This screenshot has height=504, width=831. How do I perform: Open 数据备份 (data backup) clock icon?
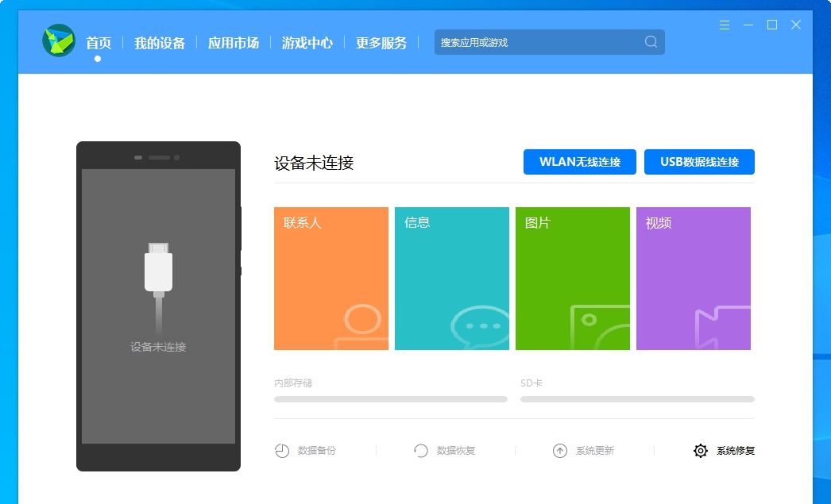coord(283,450)
